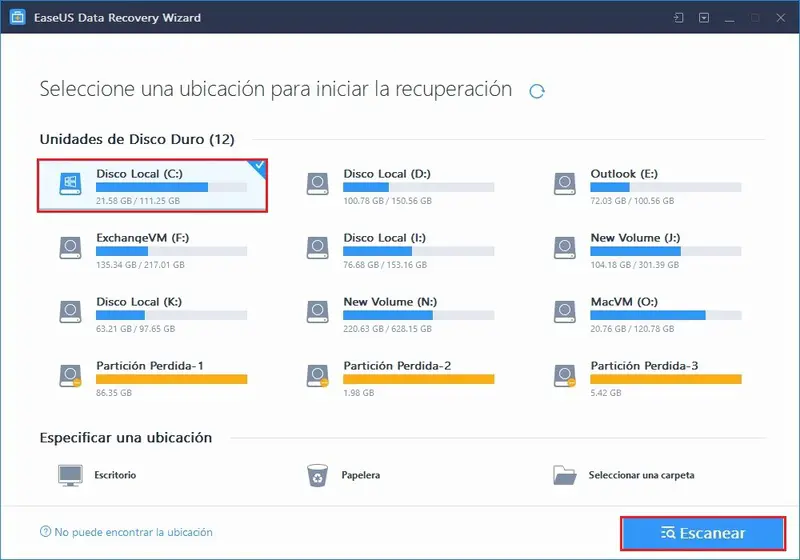This screenshot has height=560, width=800.
Task: Click the Disco Local (D:) usage bar
Action: pos(418,187)
